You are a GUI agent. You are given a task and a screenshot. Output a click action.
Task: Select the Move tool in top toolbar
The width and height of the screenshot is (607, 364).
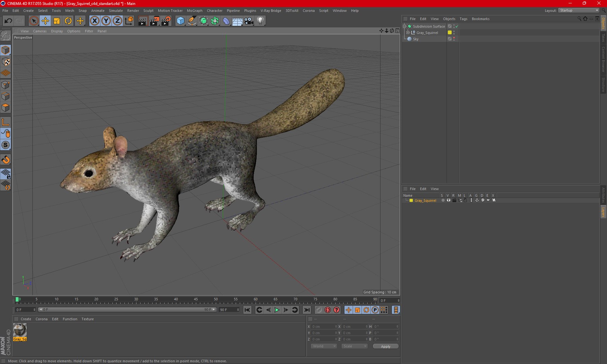pyautogui.click(x=45, y=21)
